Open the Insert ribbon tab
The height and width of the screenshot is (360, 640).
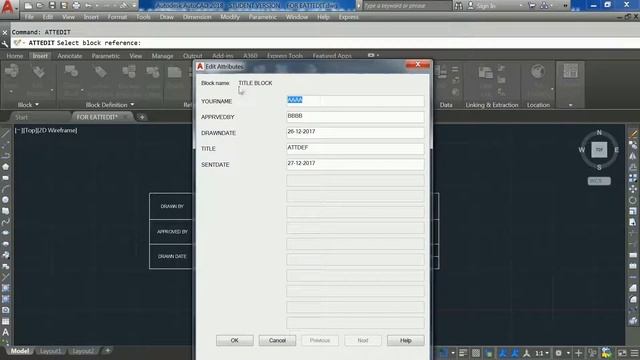pyautogui.click(x=40, y=56)
